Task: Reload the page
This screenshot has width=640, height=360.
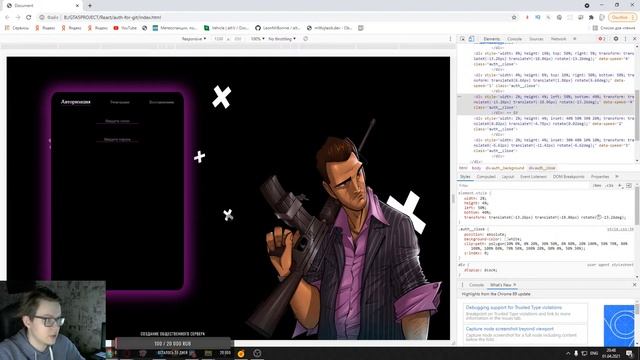Action: coord(29,17)
